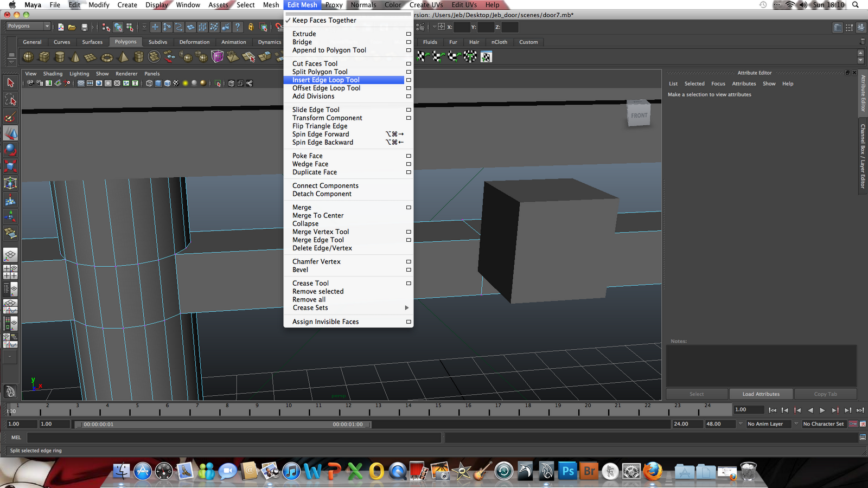
Task: Toggle the padlock icon in the status line
Action: coord(251,27)
